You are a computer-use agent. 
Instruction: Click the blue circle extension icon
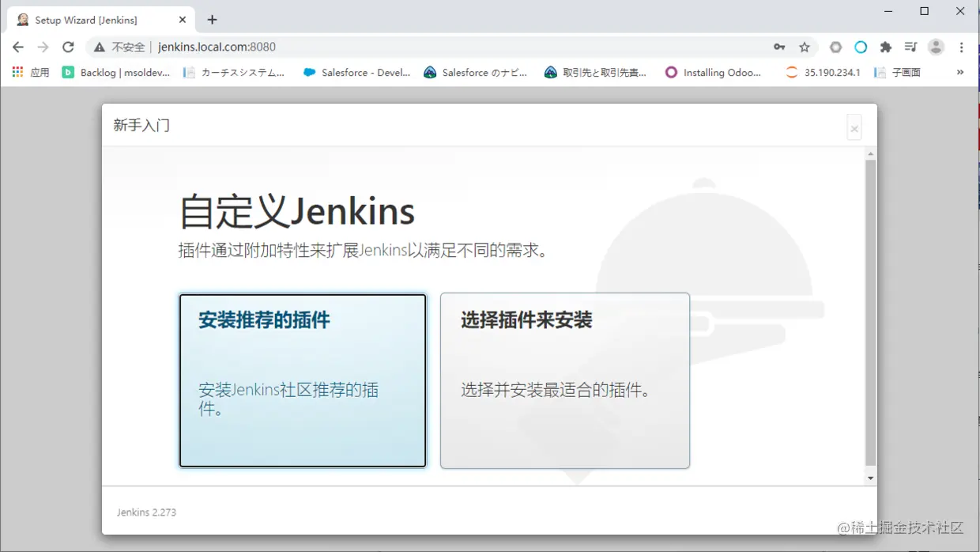[x=861, y=47]
